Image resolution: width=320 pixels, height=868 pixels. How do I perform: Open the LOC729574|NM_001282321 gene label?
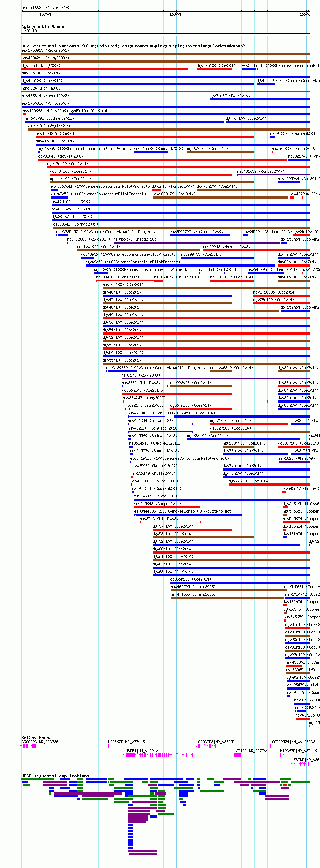coord(293,742)
